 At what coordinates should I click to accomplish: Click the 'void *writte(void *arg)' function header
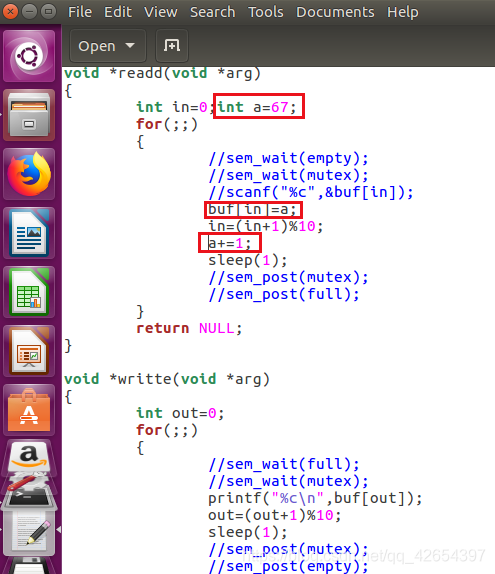click(167, 379)
